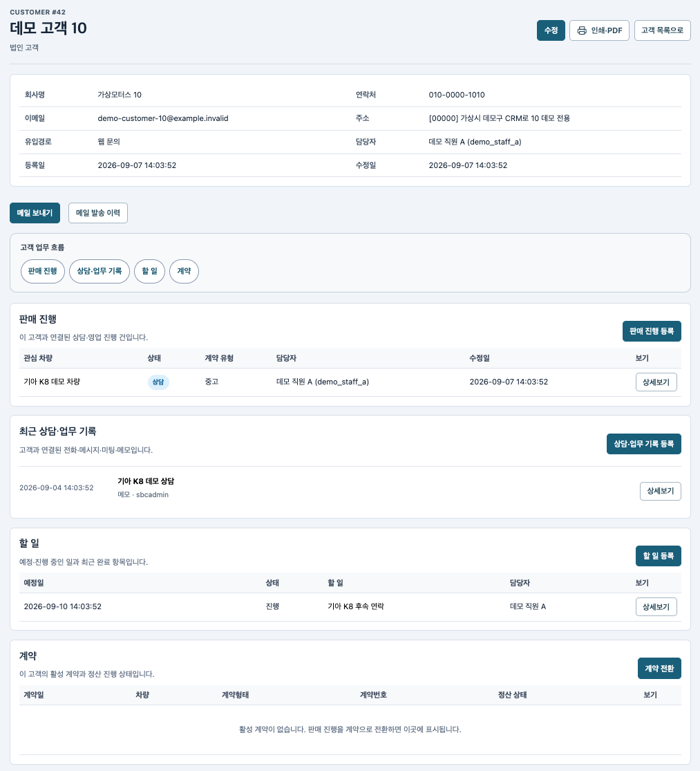Click the phone number 010-0000-1010

(x=457, y=95)
